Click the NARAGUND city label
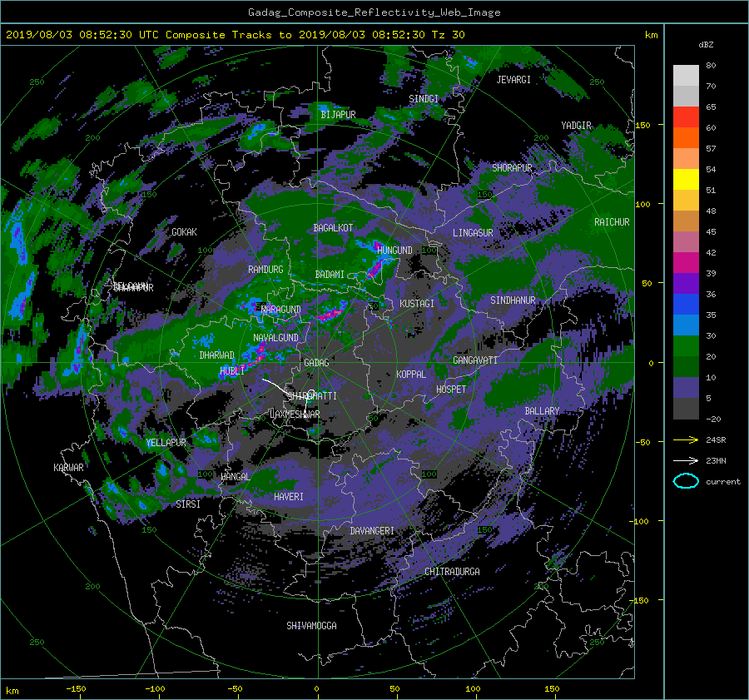The image size is (749, 700). (x=281, y=309)
